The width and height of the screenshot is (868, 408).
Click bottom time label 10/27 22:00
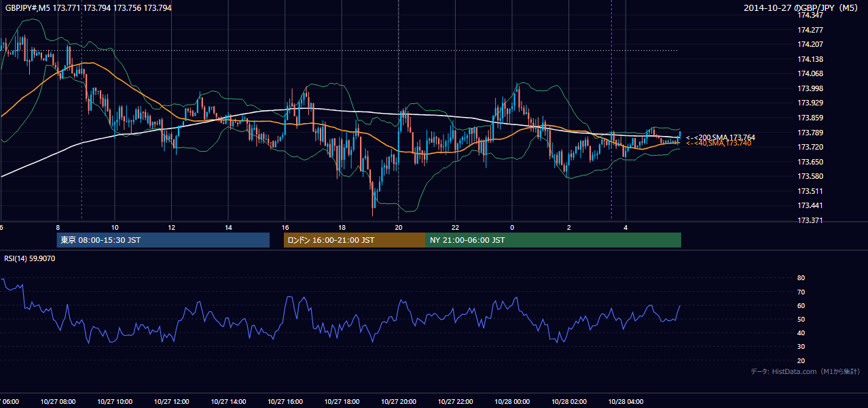click(x=455, y=401)
